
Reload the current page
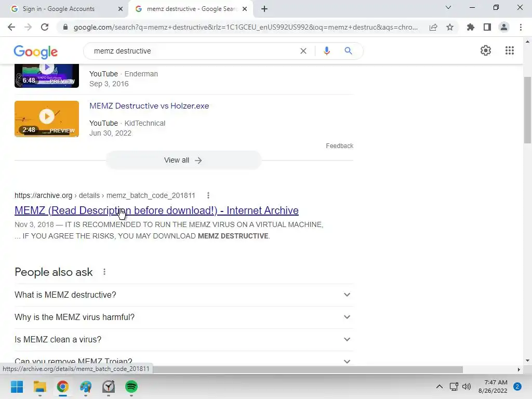45,27
